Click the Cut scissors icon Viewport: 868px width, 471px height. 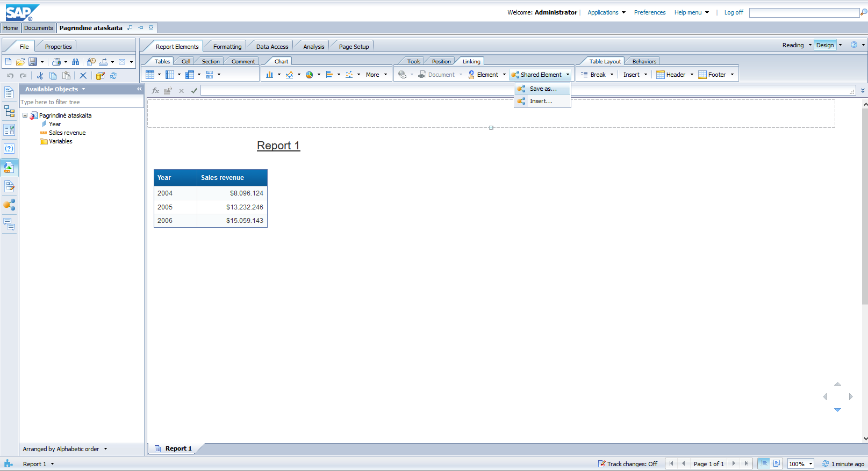coord(40,76)
